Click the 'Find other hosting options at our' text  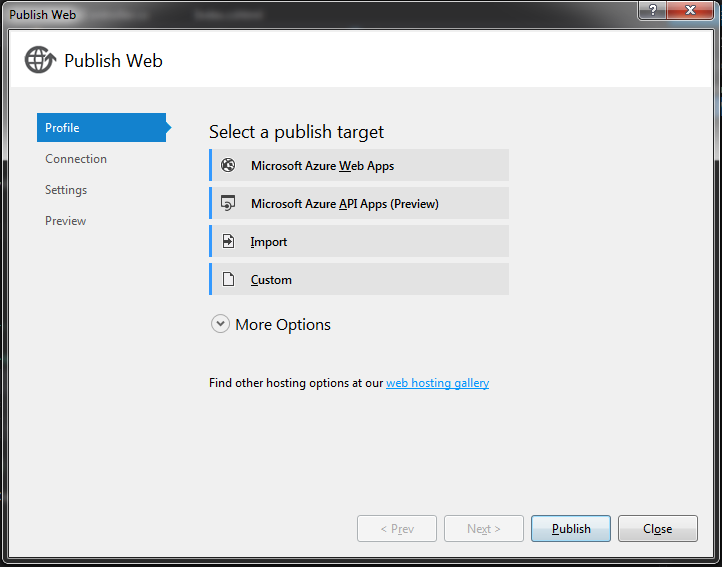tap(296, 383)
